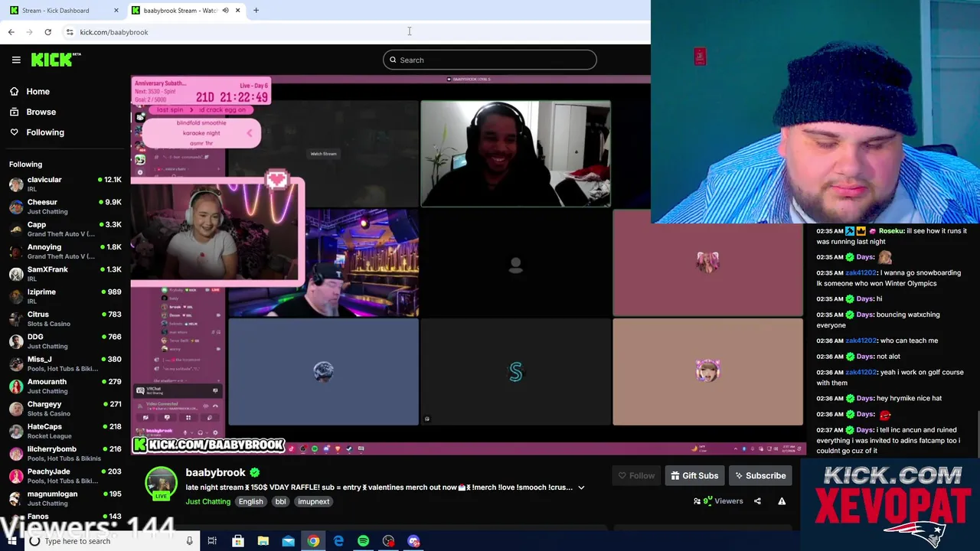Open the Just Chatting category link
Image resolution: width=980 pixels, height=551 pixels.
(207, 501)
